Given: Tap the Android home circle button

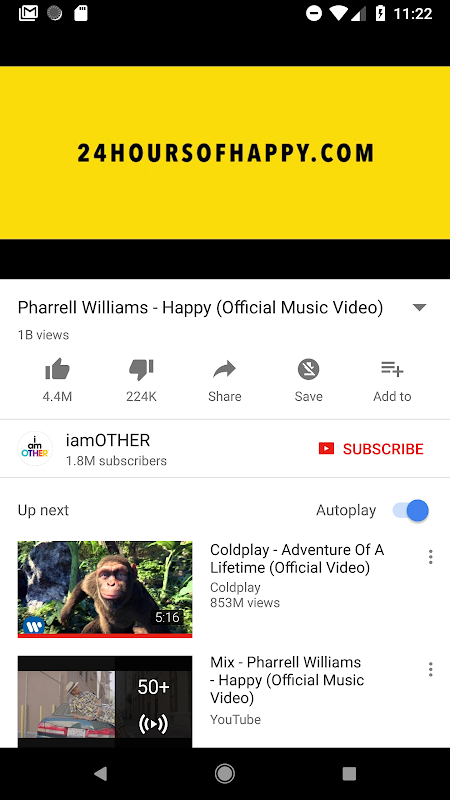Looking at the screenshot, I should coord(224,774).
